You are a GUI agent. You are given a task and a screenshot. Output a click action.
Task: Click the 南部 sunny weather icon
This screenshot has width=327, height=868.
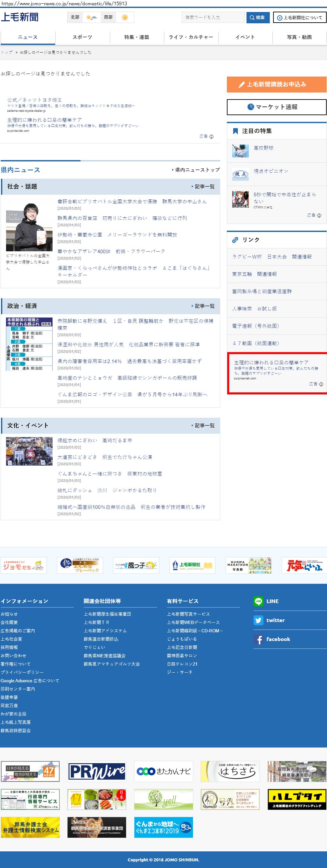coord(125,17)
